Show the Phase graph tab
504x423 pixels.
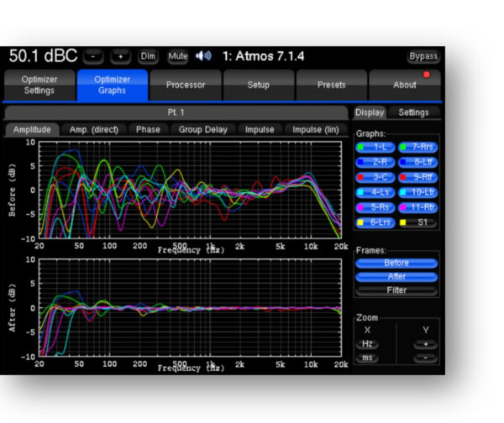pyautogui.click(x=148, y=129)
